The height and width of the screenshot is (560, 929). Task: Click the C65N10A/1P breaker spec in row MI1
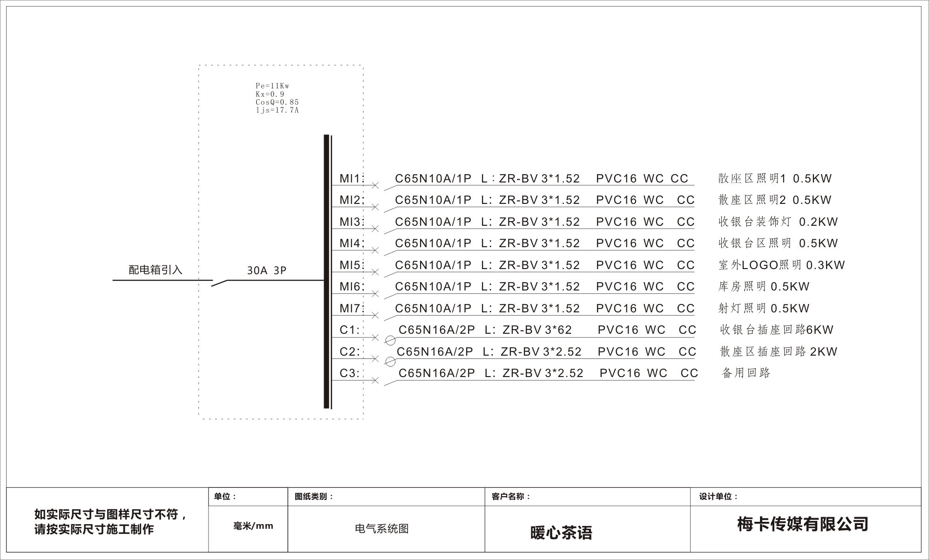pyautogui.click(x=433, y=178)
